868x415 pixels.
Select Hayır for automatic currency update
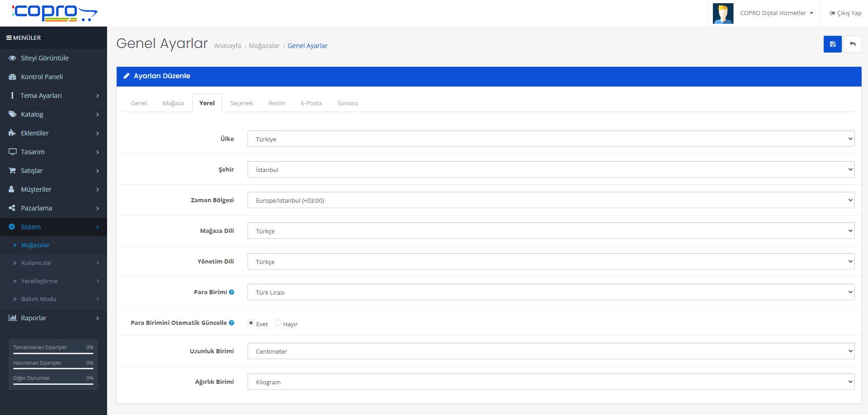(278, 323)
